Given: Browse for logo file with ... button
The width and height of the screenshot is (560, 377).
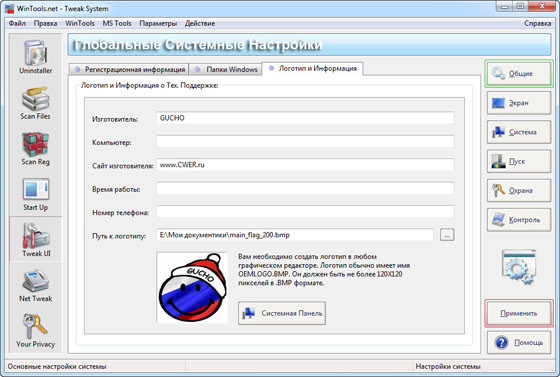Looking at the screenshot, I should 447,235.
